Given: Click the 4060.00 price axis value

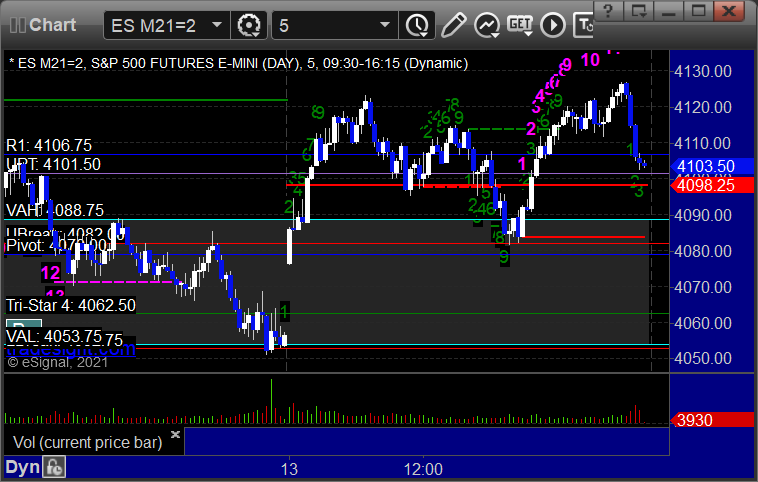Looking at the screenshot, I should 703,323.
